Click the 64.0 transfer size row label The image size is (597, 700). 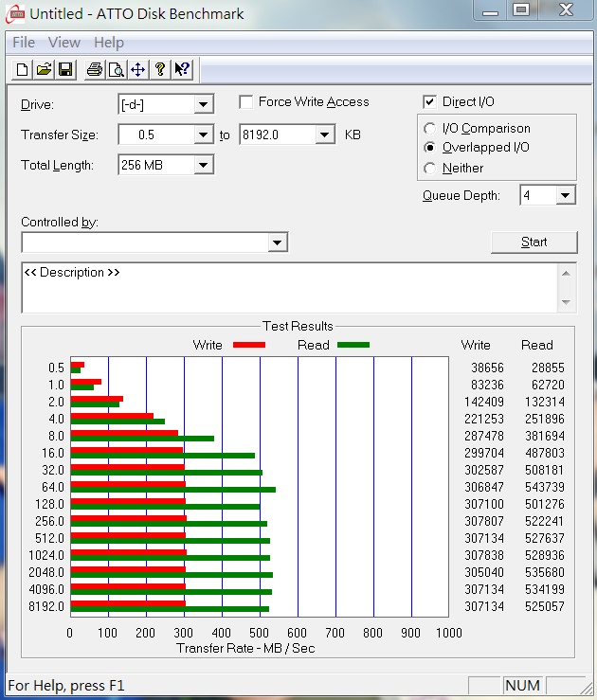click(53, 487)
